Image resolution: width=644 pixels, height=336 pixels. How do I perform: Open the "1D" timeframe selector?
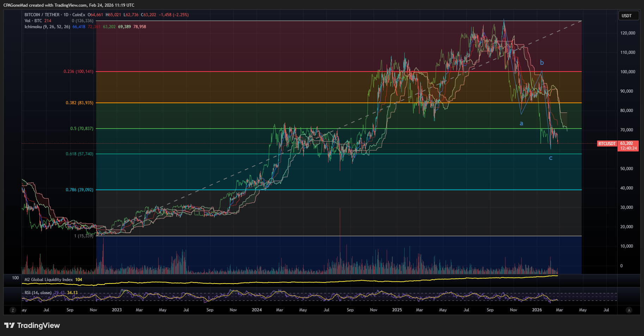point(66,15)
